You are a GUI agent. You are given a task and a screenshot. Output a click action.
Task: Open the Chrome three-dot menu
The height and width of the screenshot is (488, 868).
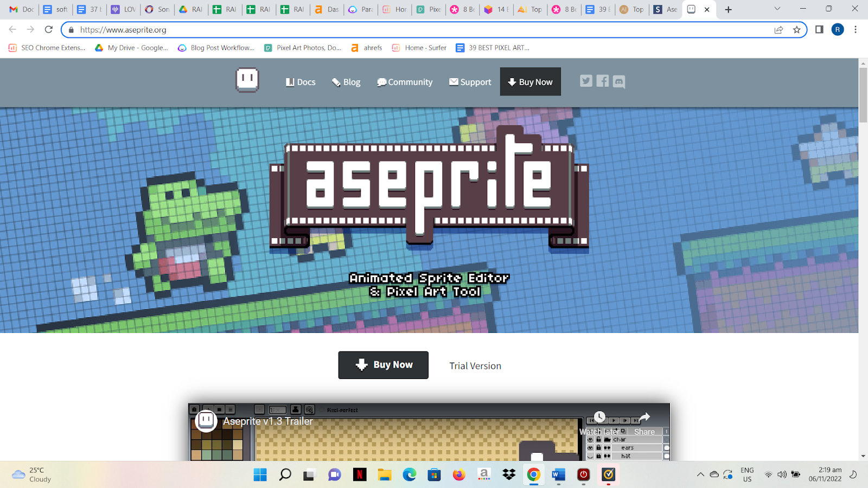coord(856,30)
